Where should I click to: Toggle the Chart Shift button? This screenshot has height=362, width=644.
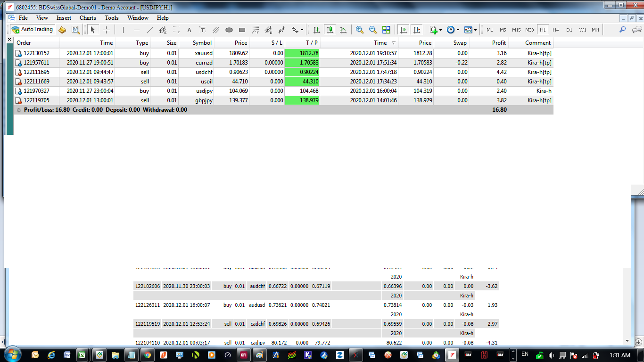(x=417, y=30)
